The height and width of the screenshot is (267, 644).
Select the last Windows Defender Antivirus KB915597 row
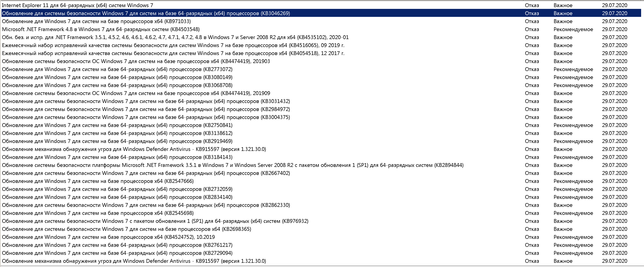tap(134, 261)
